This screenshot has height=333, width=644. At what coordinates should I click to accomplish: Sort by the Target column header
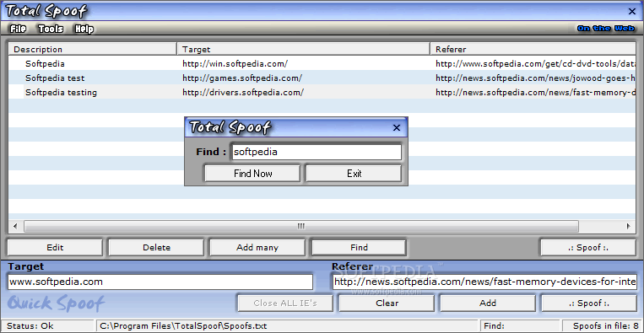coord(304,49)
